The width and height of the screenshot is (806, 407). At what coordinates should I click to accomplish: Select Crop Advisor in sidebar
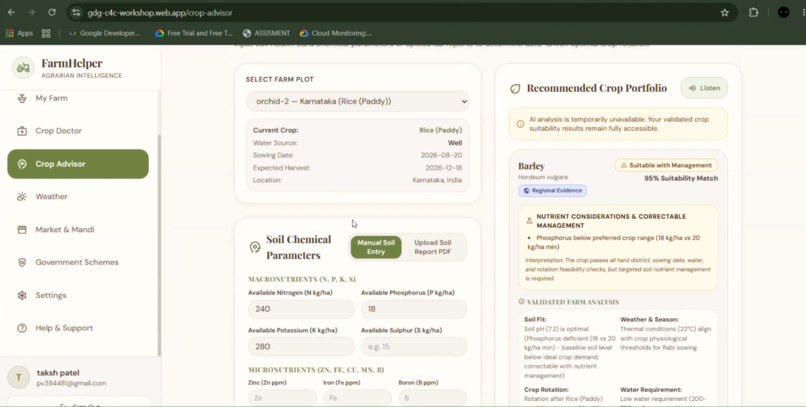coord(78,164)
